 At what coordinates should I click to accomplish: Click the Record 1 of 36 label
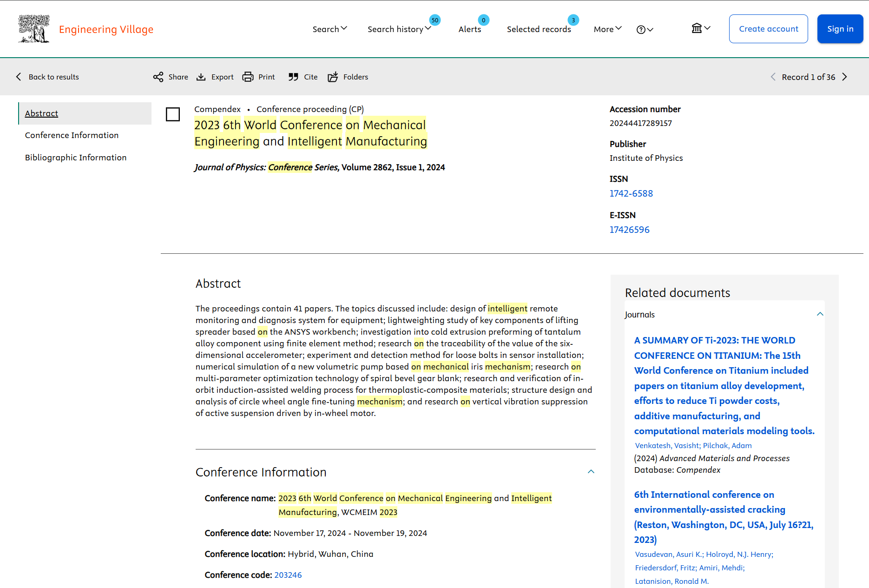click(809, 77)
